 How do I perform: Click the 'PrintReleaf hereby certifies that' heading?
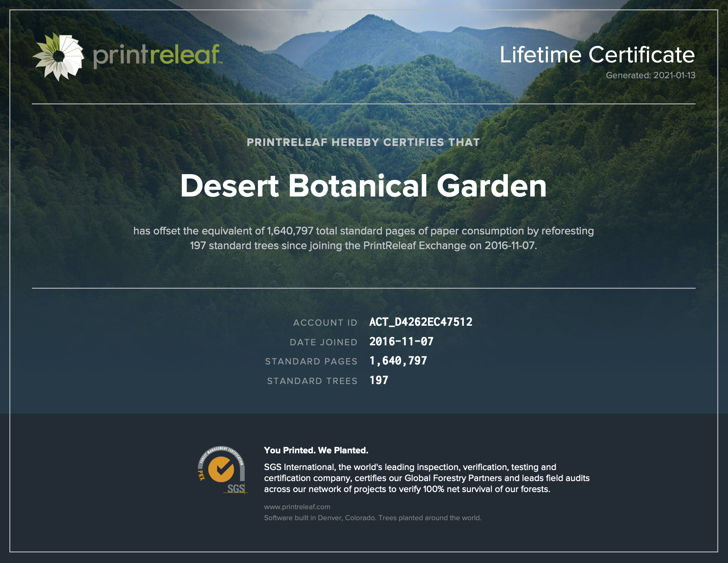363,142
